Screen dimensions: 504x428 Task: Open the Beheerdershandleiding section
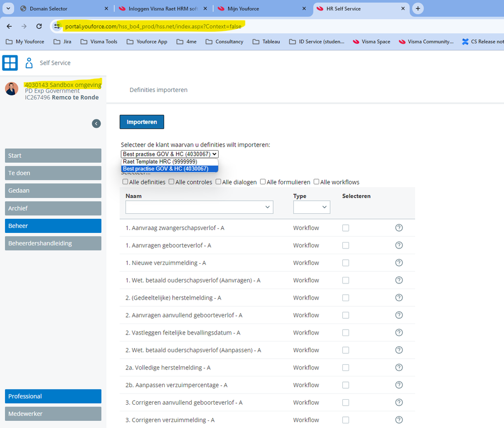[53, 244]
